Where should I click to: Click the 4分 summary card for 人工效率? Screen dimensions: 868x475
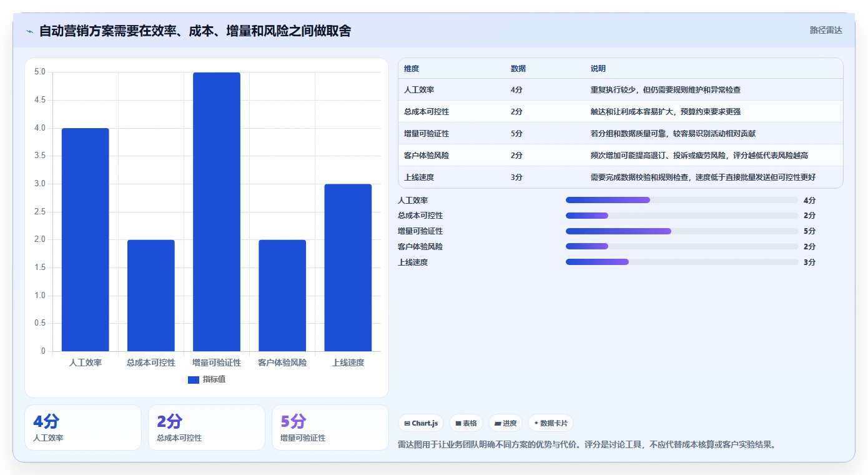coord(83,427)
